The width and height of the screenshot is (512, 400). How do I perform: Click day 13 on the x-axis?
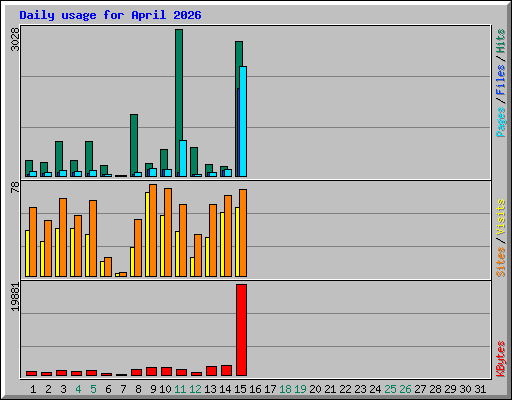pyautogui.click(x=210, y=389)
